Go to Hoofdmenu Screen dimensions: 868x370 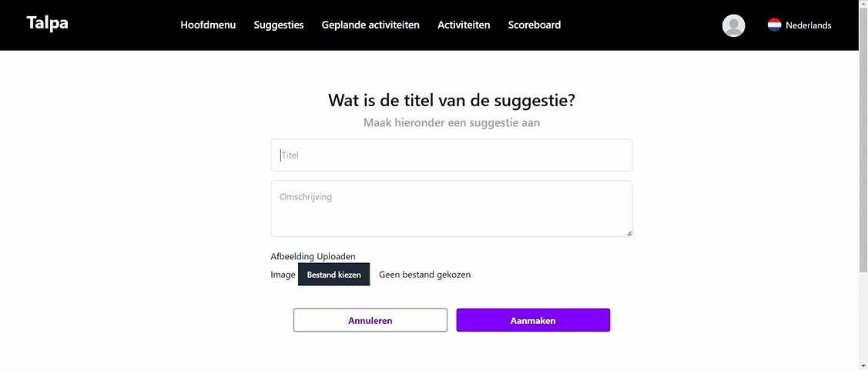[208, 25]
